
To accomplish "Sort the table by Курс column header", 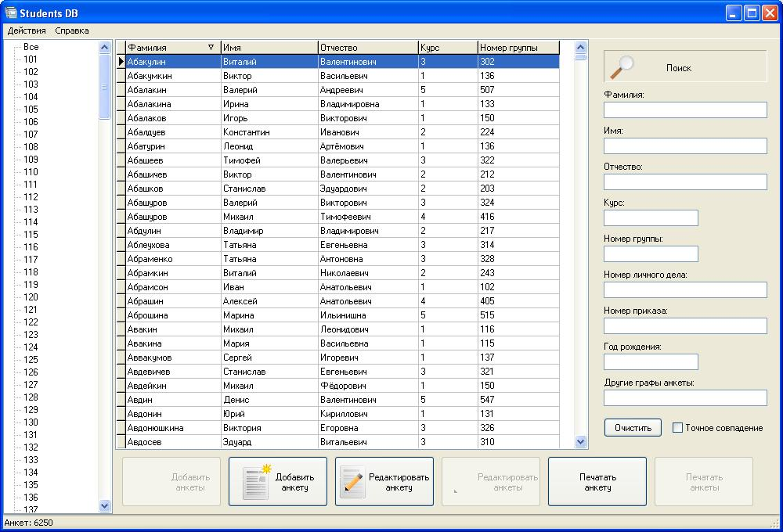I will pyautogui.click(x=447, y=48).
